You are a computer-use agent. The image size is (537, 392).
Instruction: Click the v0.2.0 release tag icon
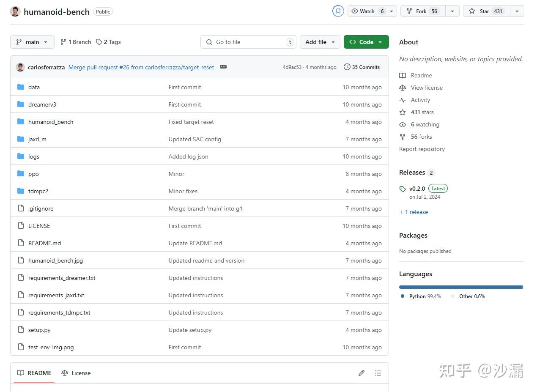click(x=403, y=189)
